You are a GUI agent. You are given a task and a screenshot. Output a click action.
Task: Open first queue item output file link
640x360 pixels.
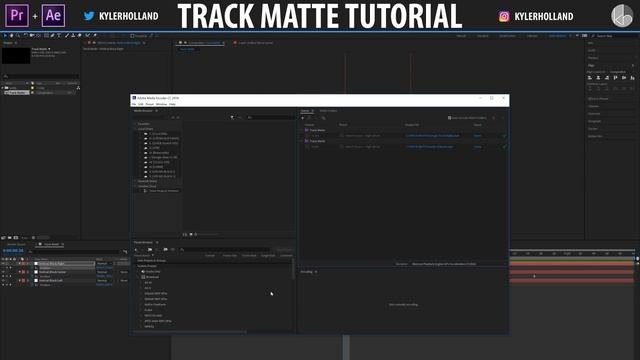point(432,136)
